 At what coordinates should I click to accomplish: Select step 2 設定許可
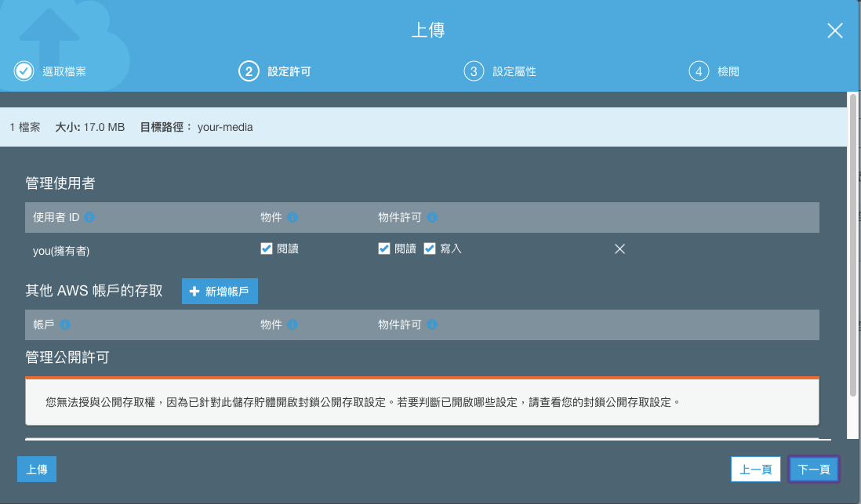(274, 71)
